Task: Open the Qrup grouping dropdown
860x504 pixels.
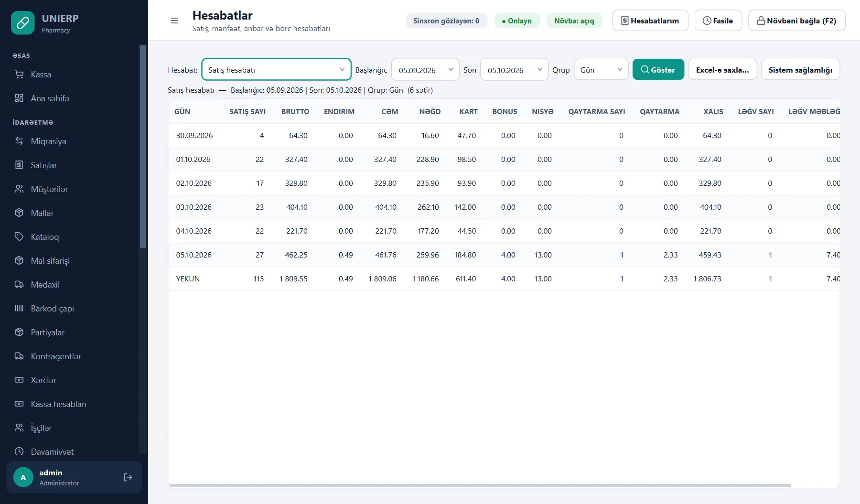Action: click(x=601, y=70)
